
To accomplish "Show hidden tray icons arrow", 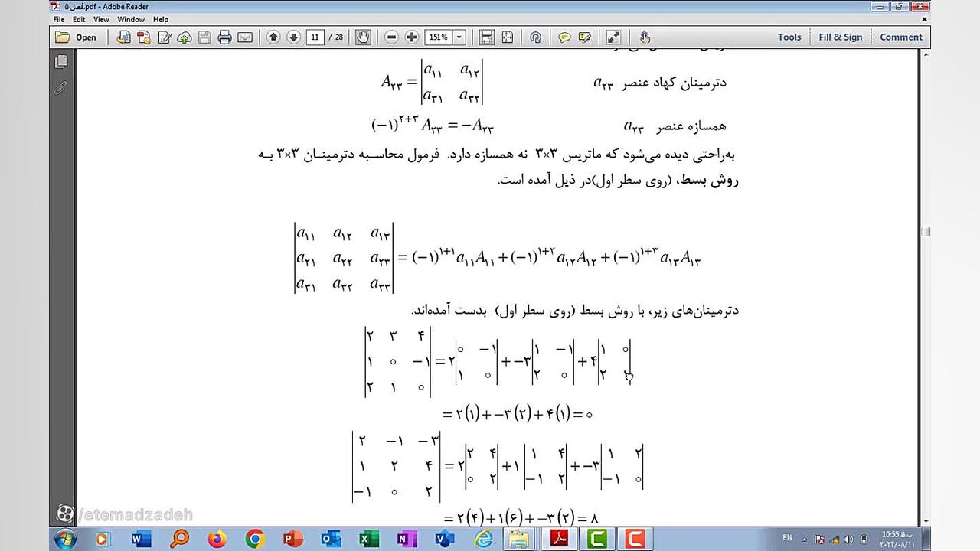I will [x=806, y=539].
